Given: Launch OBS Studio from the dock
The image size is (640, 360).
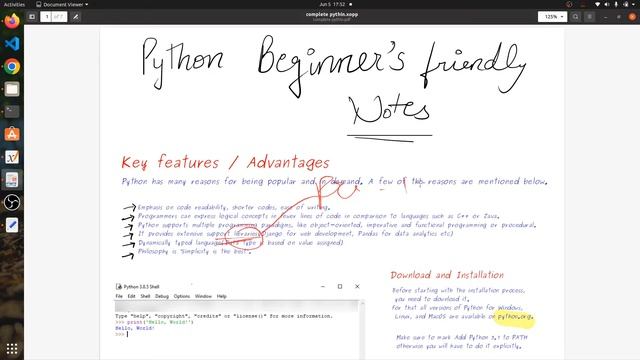Looking at the screenshot, I should click(12, 202).
